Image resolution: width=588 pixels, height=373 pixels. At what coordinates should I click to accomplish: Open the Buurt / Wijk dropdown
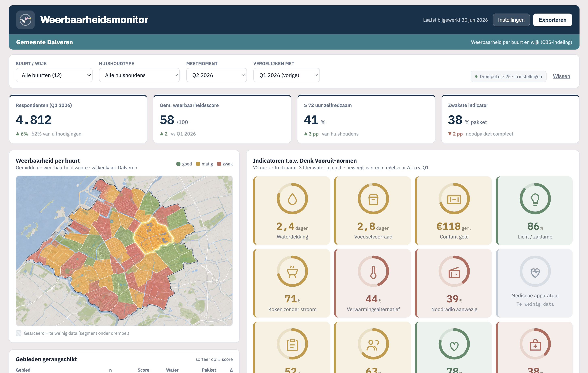pos(54,75)
